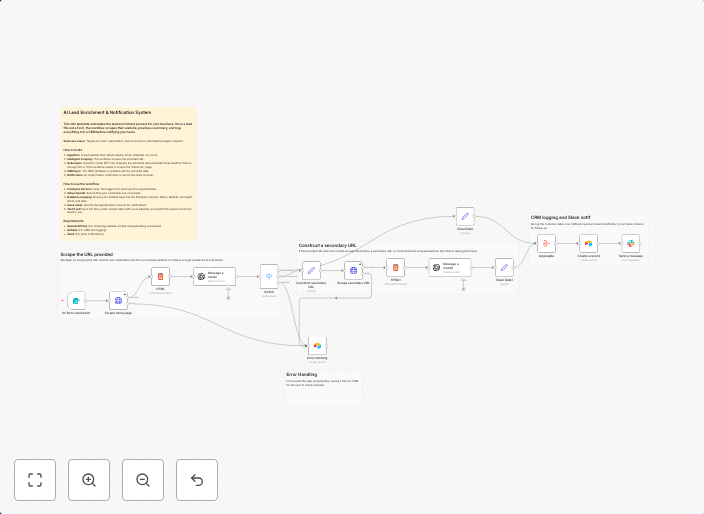Select the HTML node after Scrape homepage
Image resolution: width=704 pixels, height=514 pixels.
click(x=160, y=277)
